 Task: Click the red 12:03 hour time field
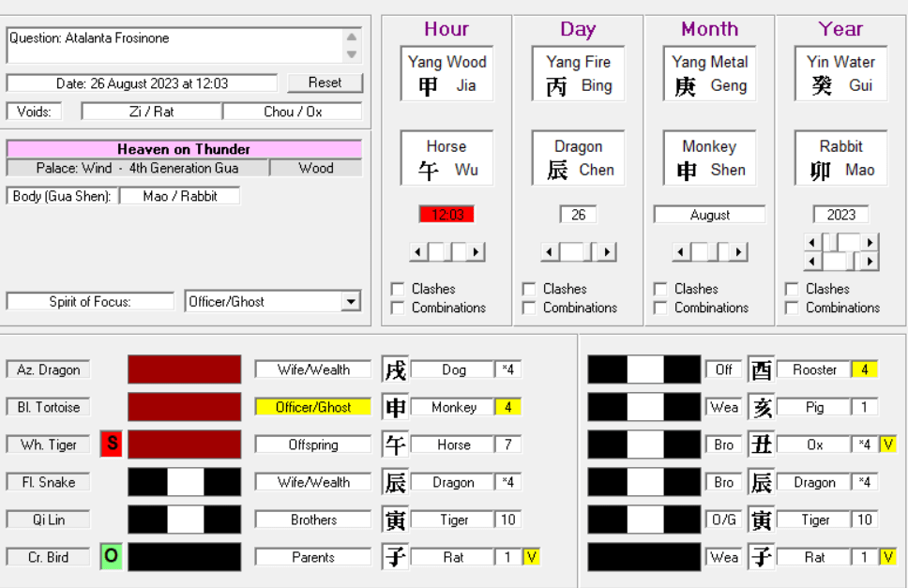(x=446, y=215)
